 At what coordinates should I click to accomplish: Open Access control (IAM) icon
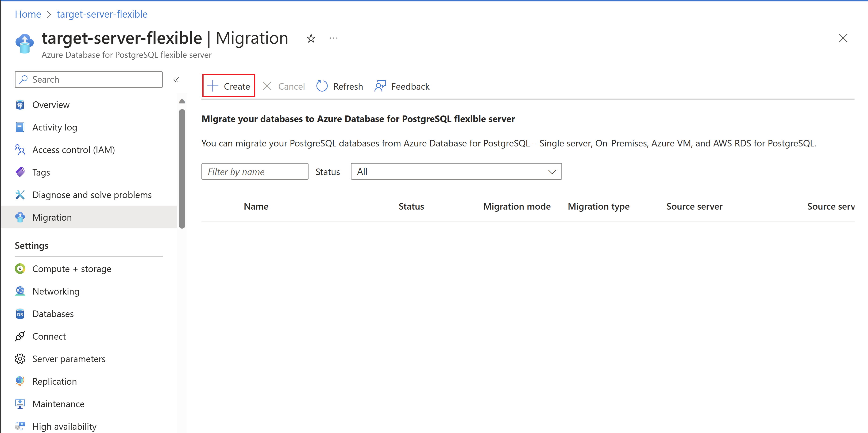click(20, 149)
